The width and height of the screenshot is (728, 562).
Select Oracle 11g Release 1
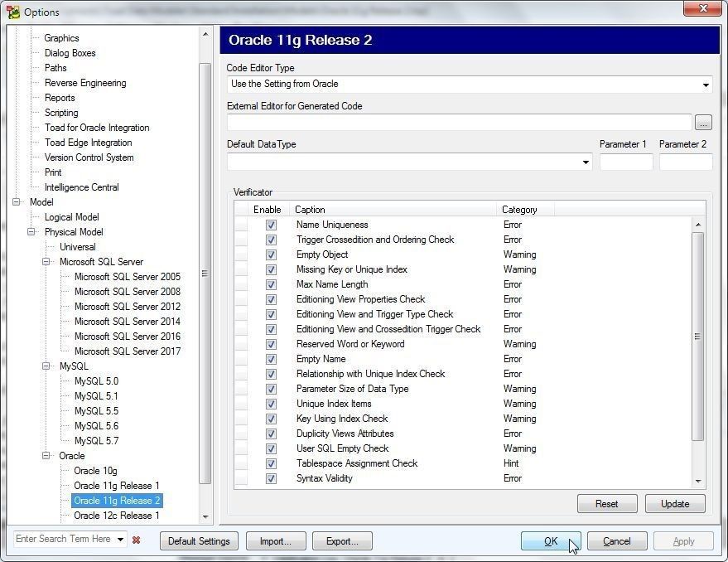tap(117, 486)
